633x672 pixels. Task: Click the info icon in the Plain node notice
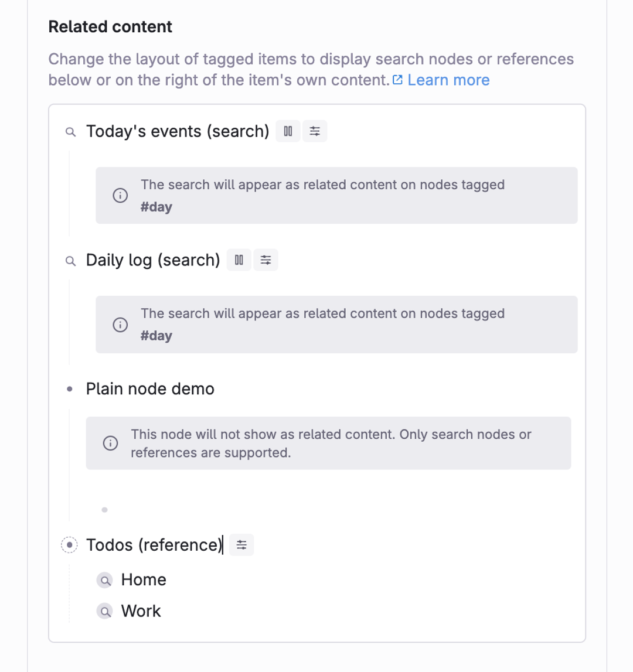[x=110, y=444]
